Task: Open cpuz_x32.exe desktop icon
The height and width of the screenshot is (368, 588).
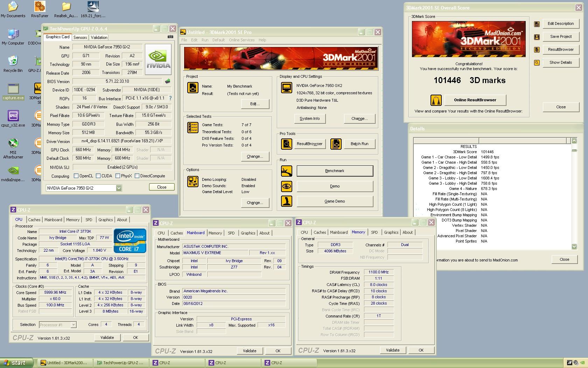Action: click(x=13, y=119)
